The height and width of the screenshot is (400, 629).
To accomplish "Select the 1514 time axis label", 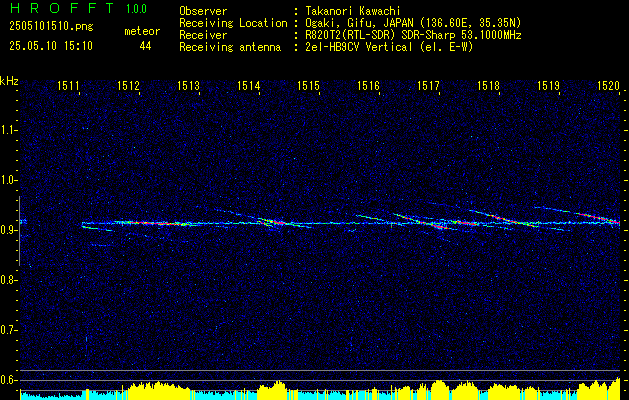I will pos(248,85).
